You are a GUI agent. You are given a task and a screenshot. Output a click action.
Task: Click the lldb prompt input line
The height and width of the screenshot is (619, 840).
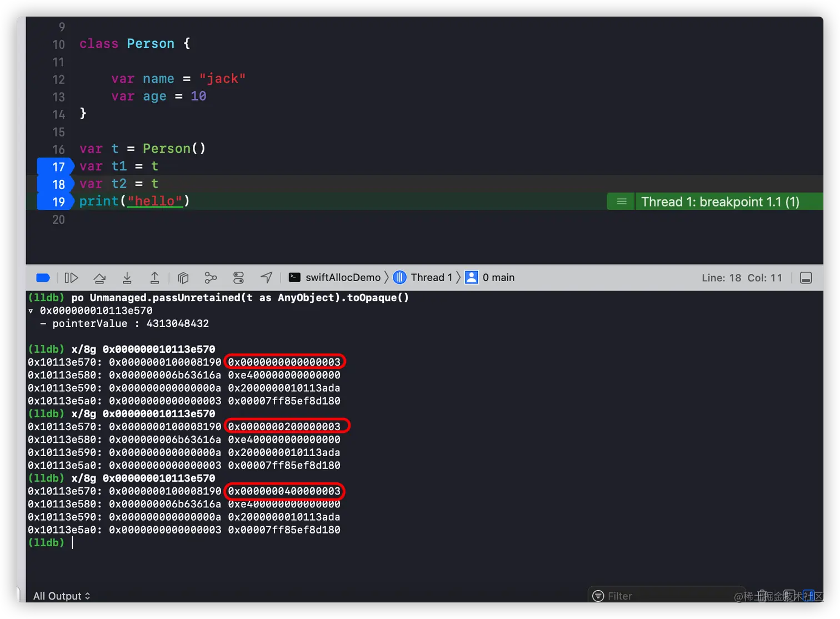tap(424, 543)
